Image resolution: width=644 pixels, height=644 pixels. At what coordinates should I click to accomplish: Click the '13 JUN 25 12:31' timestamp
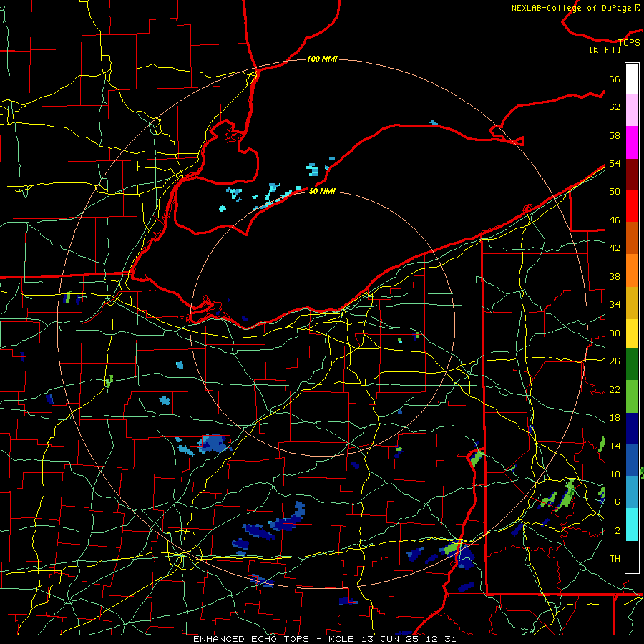(409, 639)
